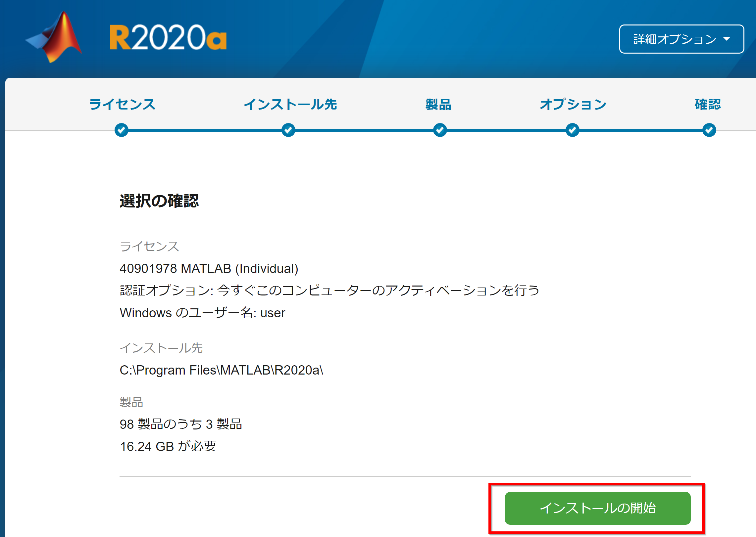Click the MATLAB logo icon
Image resolution: width=756 pixels, height=537 pixels.
[54, 37]
